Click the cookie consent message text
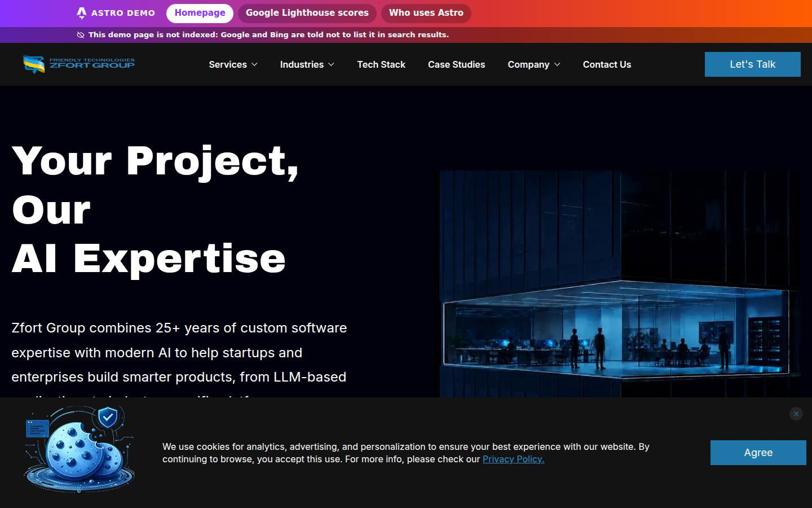Screen dimensions: 812x508 [x=406, y=453]
